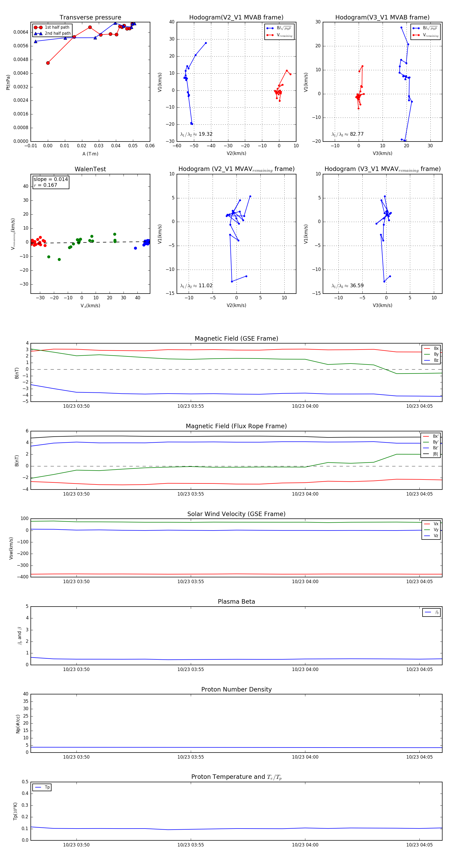Click the '10/23 04:00' tick under Proton Temperature
The height and width of the screenshot is (868, 473).
(x=305, y=845)
